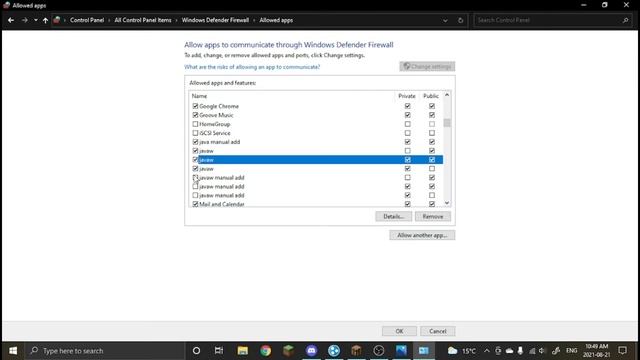Enable Private for iSCSI Service
The height and width of the screenshot is (360, 640).
coord(407,133)
